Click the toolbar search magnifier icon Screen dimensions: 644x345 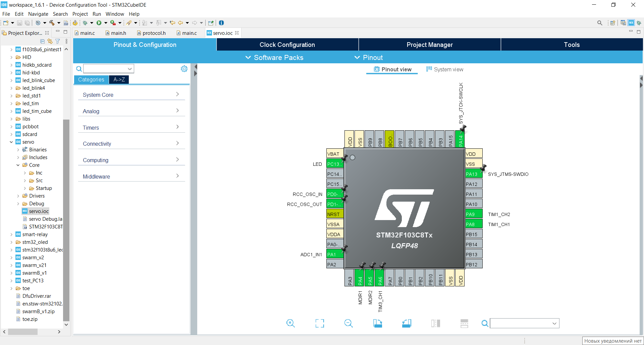[600, 23]
